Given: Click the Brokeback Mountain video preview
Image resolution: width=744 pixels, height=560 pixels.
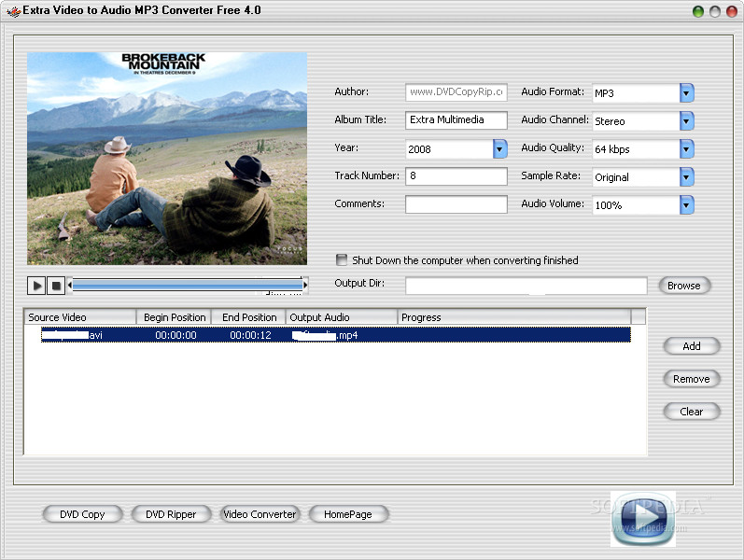Looking at the screenshot, I should (x=167, y=159).
